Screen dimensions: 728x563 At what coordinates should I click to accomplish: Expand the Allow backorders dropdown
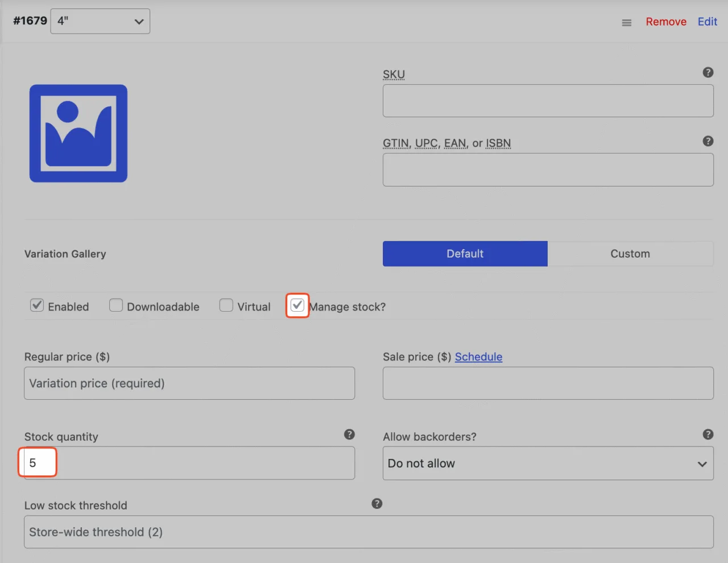pos(548,463)
